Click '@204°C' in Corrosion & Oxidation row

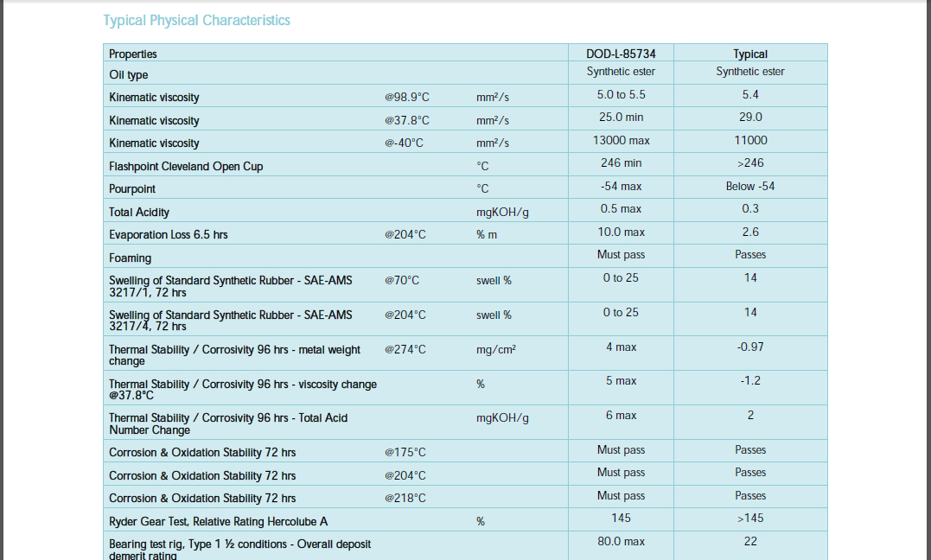tap(405, 475)
